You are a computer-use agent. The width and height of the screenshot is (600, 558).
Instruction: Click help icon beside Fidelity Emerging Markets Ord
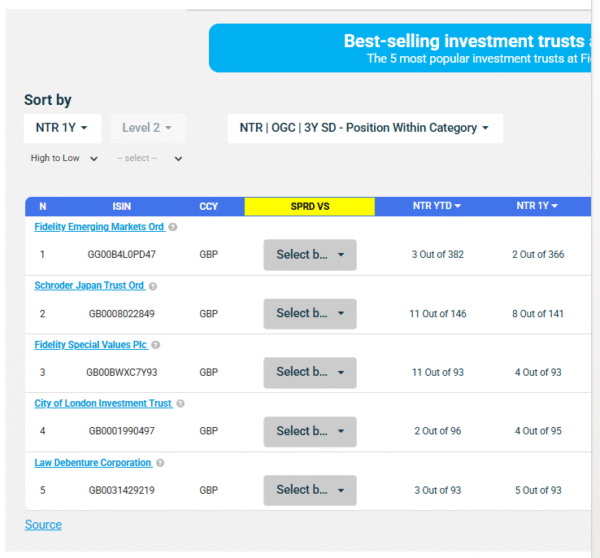(x=173, y=227)
